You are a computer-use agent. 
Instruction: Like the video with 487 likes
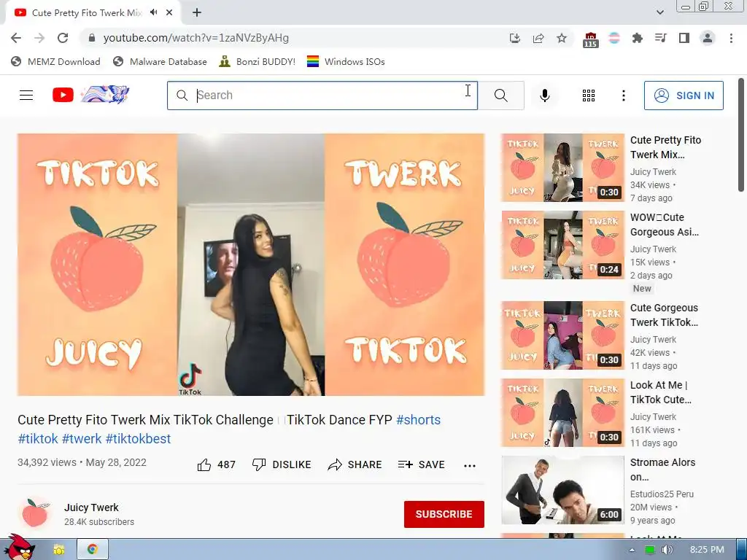coord(216,464)
